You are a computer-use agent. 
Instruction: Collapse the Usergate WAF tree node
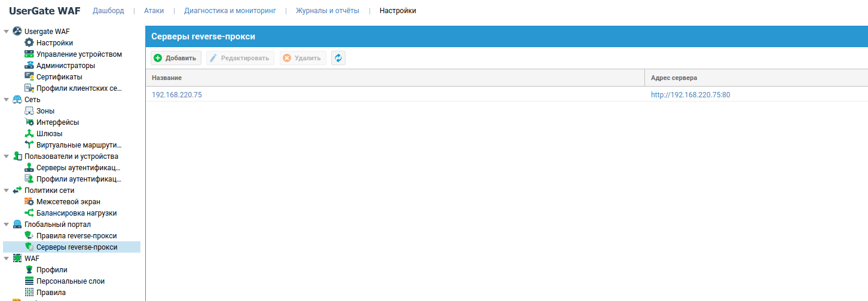click(x=7, y=32)
